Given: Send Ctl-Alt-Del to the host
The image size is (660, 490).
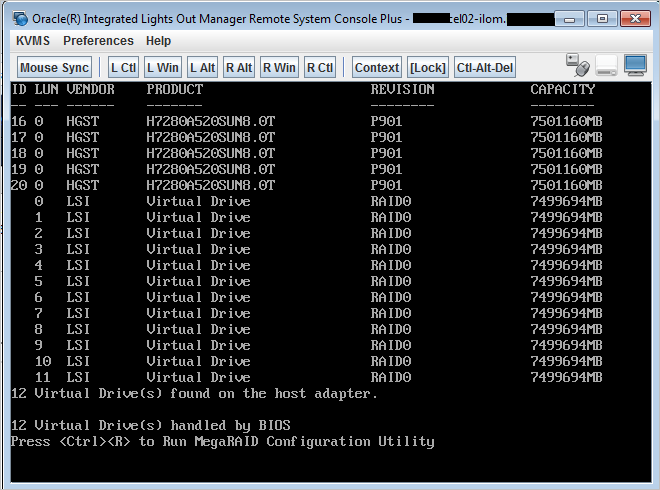Looking at the screenshot, I should 484,67.
